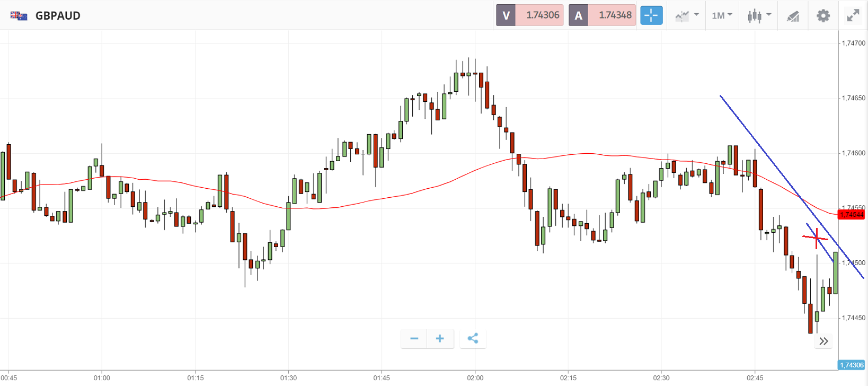Share the chart via share icon

click(473, 338)
